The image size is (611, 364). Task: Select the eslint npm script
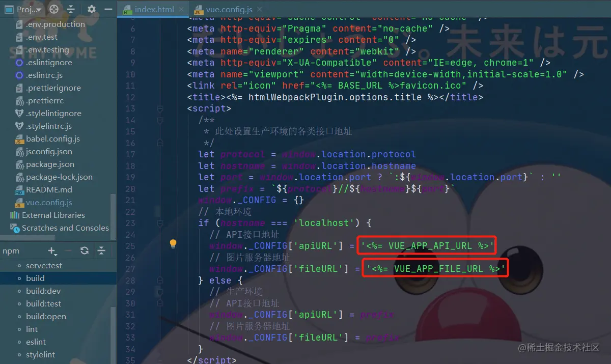coord(36,342)
